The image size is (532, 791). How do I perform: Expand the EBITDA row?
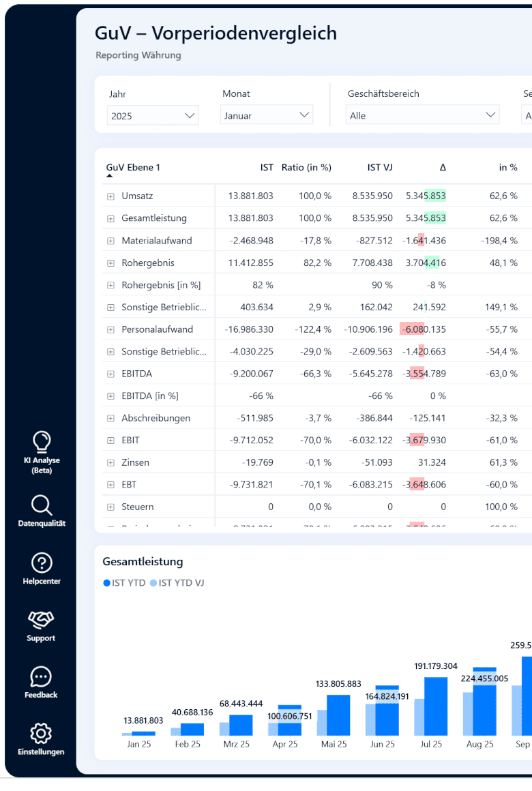pos(110,374)
